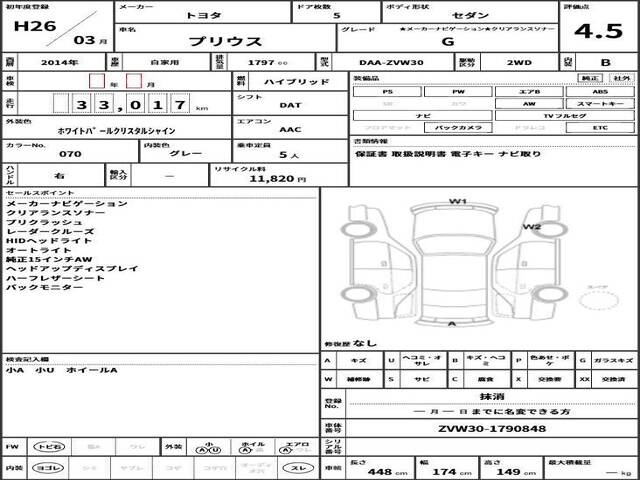Click chassis number ZVW30-1790848
This screenshot has width=640, height=480.
[x=492, y=429]
